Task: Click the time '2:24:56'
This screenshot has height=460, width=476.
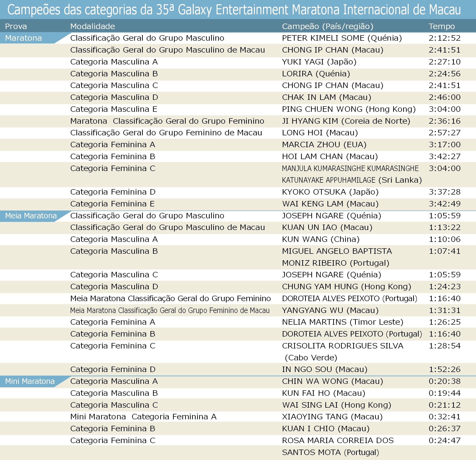Action: pyautogui.click(x=444, y=74)
